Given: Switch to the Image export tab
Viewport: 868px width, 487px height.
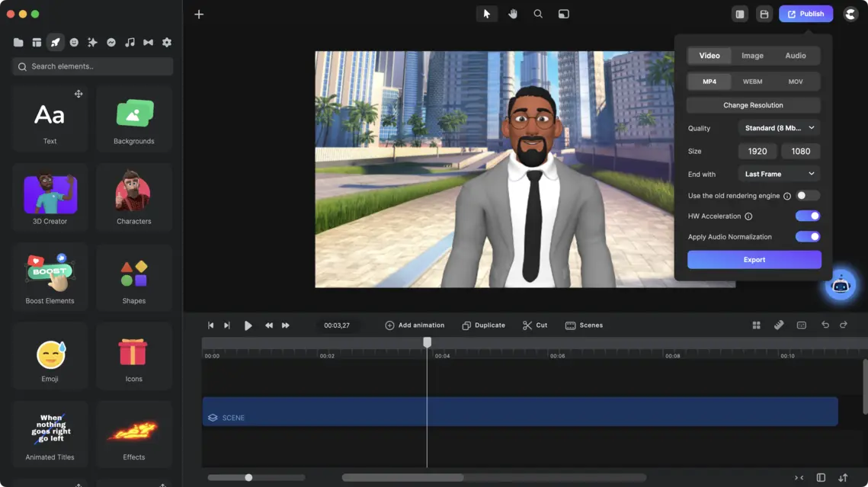Looking at the screenshot, I should (752, 56).
